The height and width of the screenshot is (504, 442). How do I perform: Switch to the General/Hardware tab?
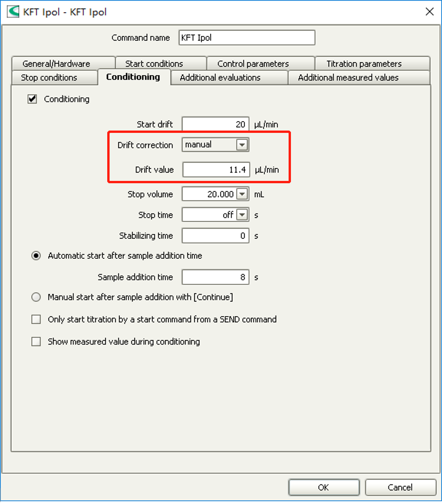pyautogui.click(x=63, y=64)
